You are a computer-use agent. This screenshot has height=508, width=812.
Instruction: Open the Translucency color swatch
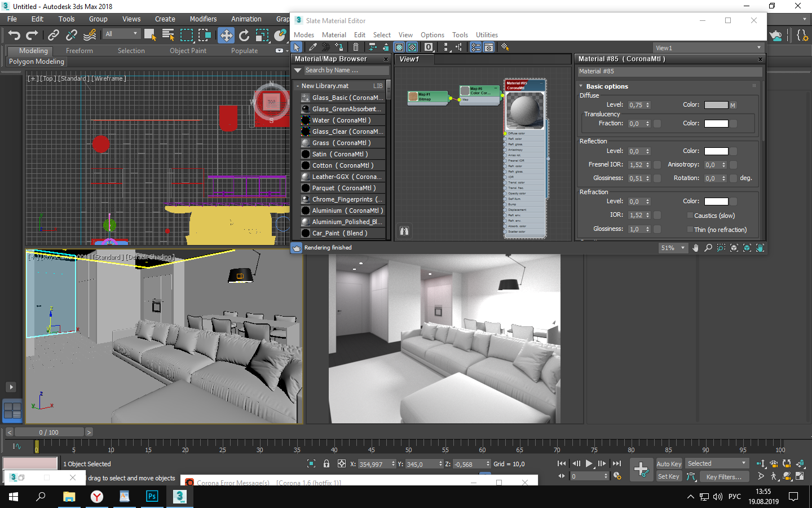pos(716,124)
